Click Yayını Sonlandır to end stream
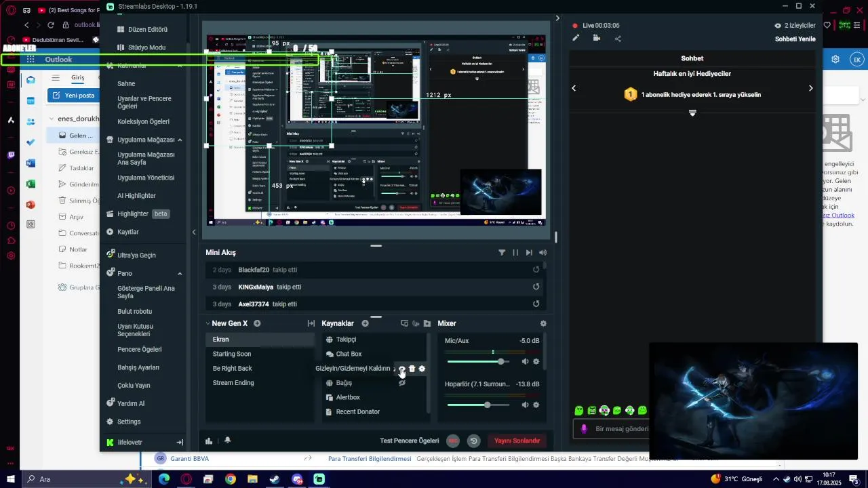Screen dimensions: 868x488 pyautogui.click(x=517, y=441)
